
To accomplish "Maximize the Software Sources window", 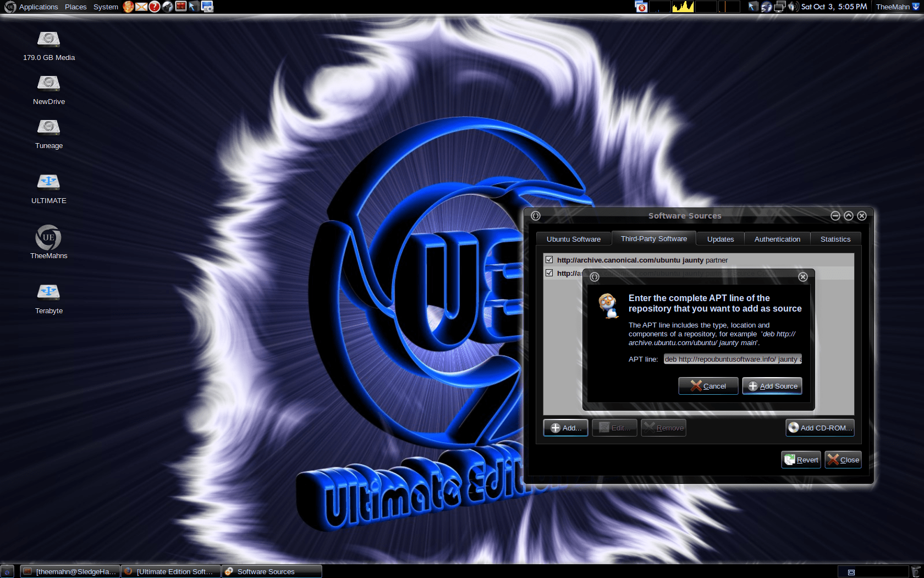I will pos(849,216).
